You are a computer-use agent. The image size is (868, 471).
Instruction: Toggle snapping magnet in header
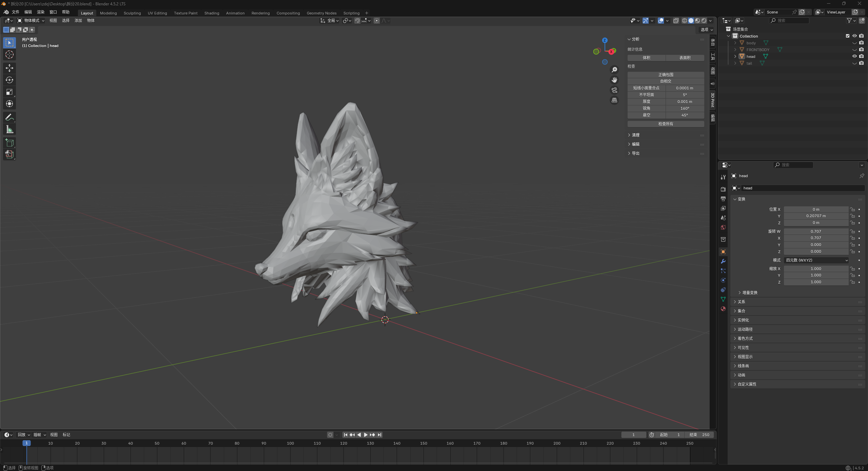[357, 21]
